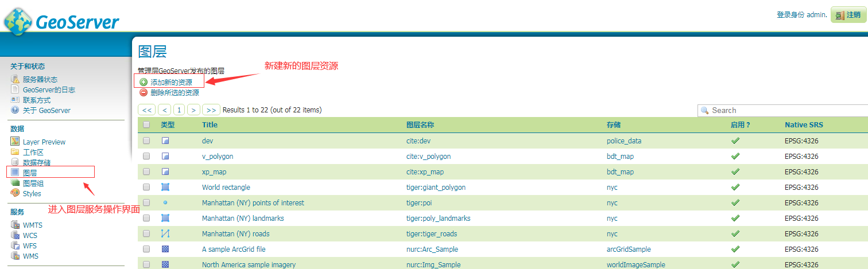Open 图层组 in sidebar
Viewport: 868px width, 269px height.
[33, 183]
